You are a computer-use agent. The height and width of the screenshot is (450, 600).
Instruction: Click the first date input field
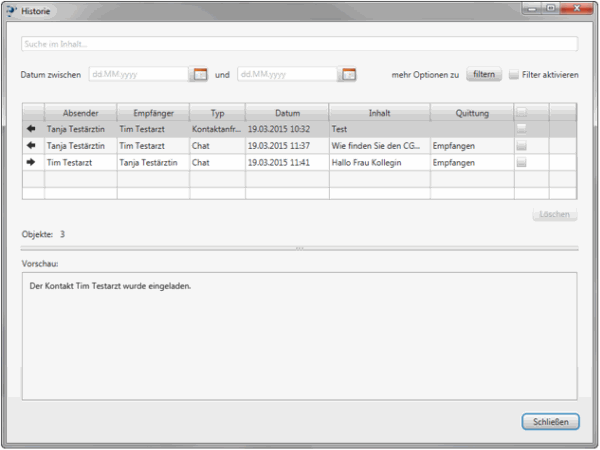click(x=138, y=74)
